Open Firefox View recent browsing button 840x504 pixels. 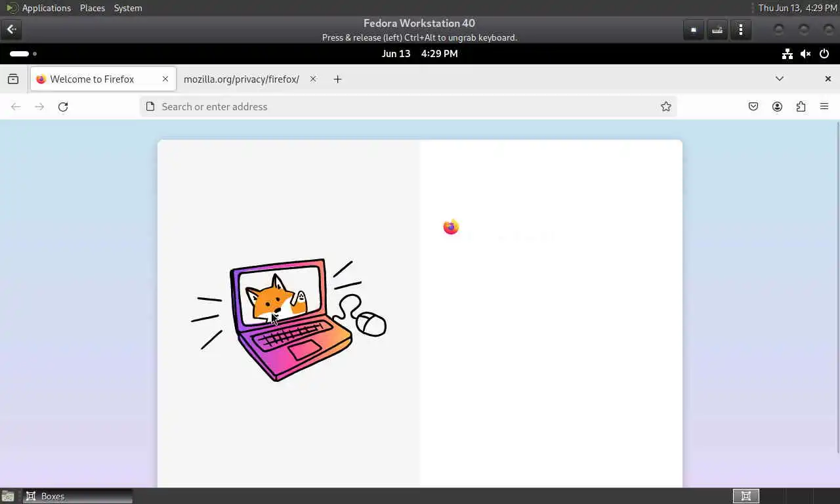(13, 79)
